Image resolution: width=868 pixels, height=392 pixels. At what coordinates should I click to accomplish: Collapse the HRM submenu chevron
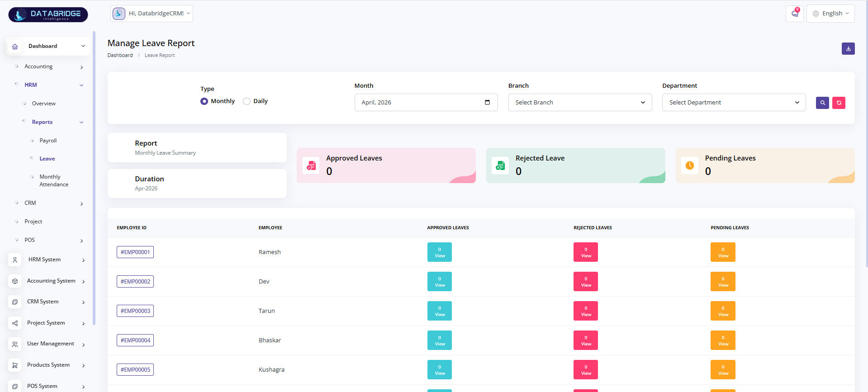(81, 85)
